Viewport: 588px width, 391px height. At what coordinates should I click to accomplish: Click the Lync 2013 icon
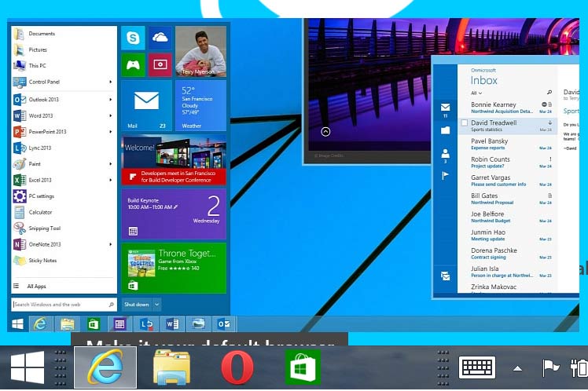click(20, 148)
